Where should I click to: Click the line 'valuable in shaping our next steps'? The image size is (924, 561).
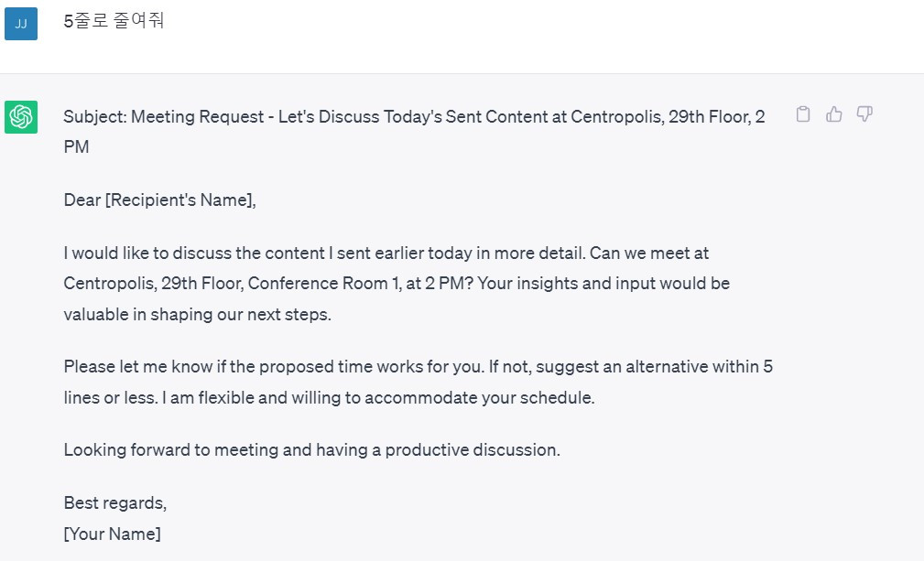point(197,314)
